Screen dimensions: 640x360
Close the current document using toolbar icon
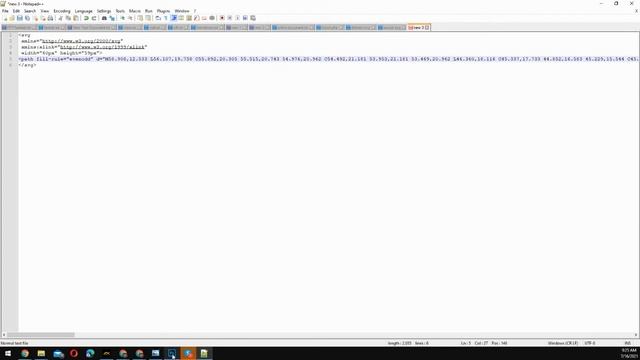(36, 18)
